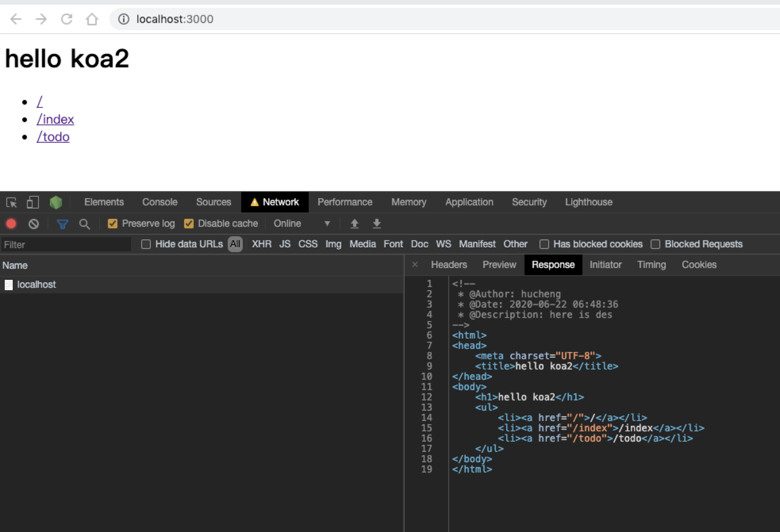
Task: Activate the inspect element picker
Action: click(x=12, y=203)
